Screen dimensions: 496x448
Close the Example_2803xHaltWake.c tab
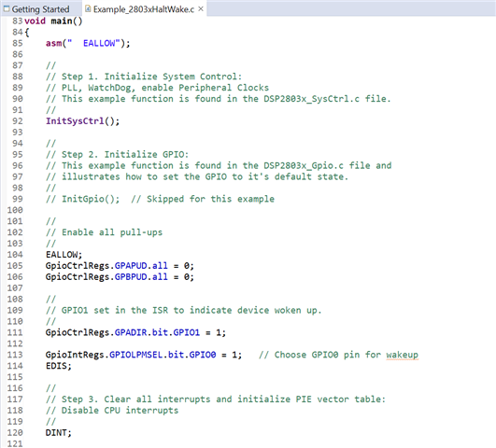point(201,8)
